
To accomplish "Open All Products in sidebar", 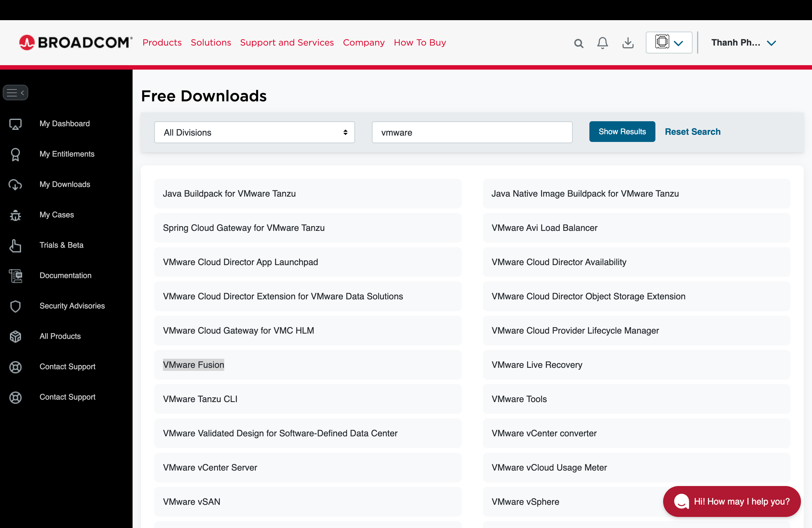I will (60, 336).
